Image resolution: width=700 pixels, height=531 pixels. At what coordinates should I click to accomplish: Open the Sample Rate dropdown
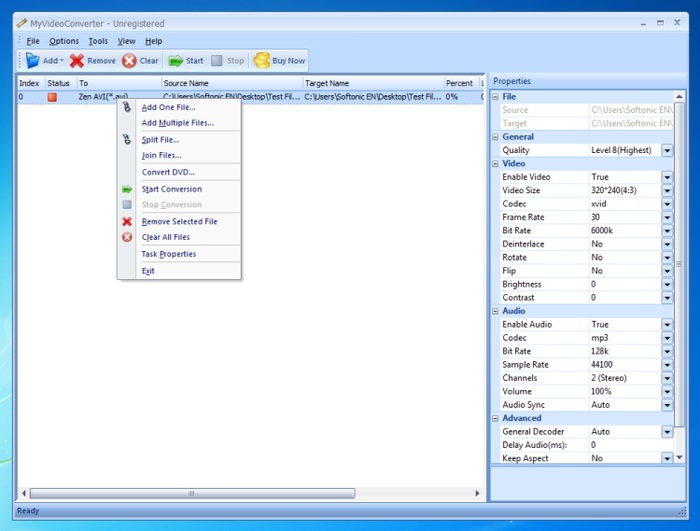[667, 365]
